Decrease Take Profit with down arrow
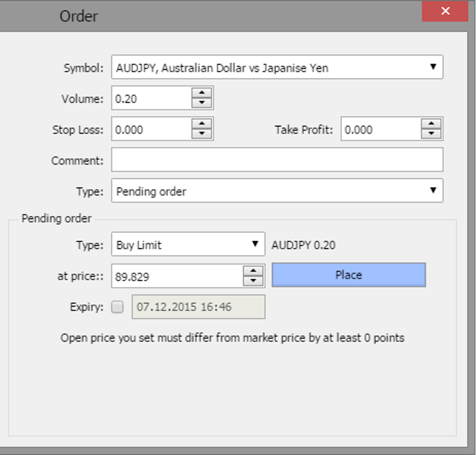 point(431,134)
